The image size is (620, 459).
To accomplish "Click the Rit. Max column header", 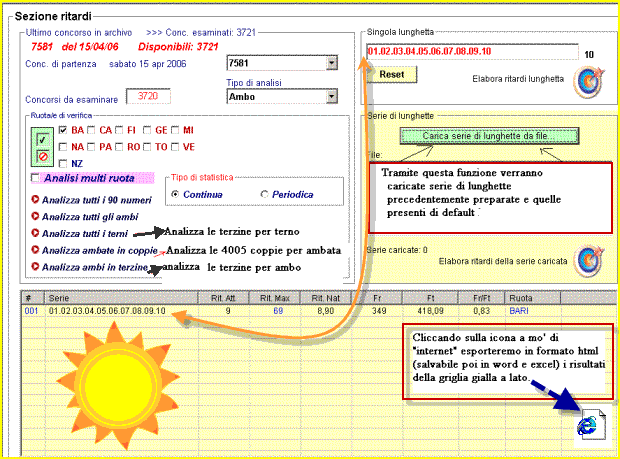I will [x=274, y=298].
